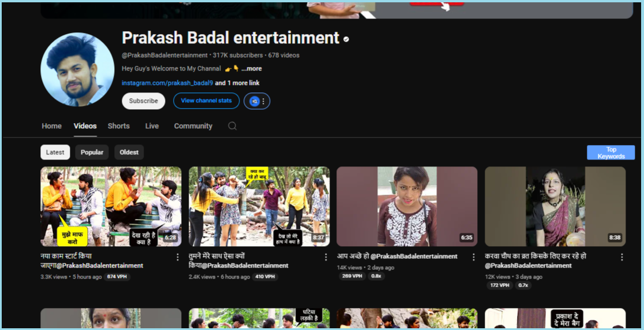Open video title 'करवा चौथ का व्रत'
644x330 pixels.
(x=536, y=261)
